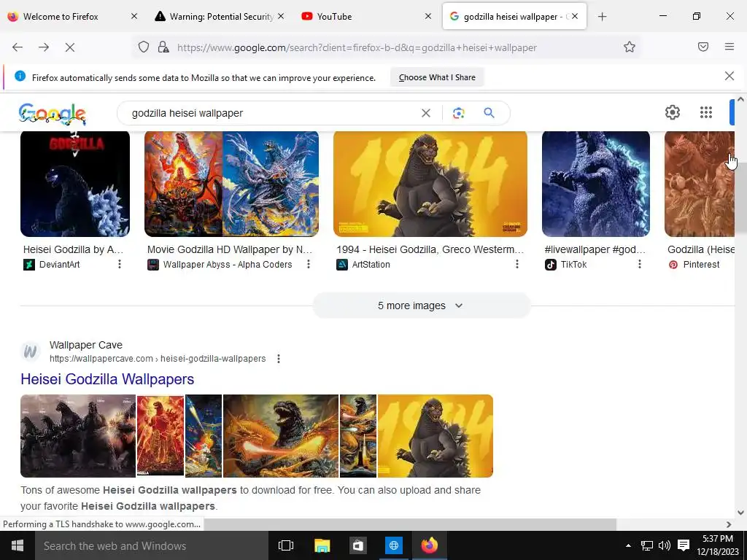Image resolution: width=747 pixels, height=560 pixels.
Task: Stop loading the page
Action: pyautogui.click(x=70, y=47)
